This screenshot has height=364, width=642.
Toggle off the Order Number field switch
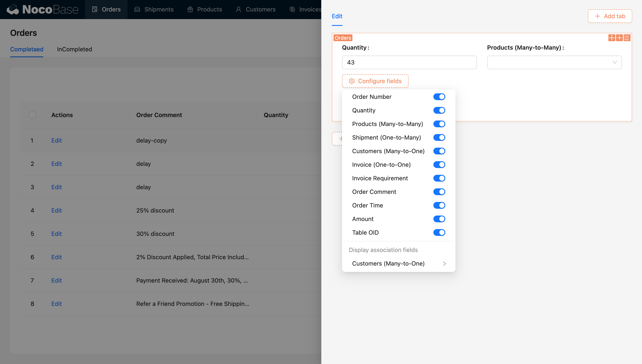point(439,97)
